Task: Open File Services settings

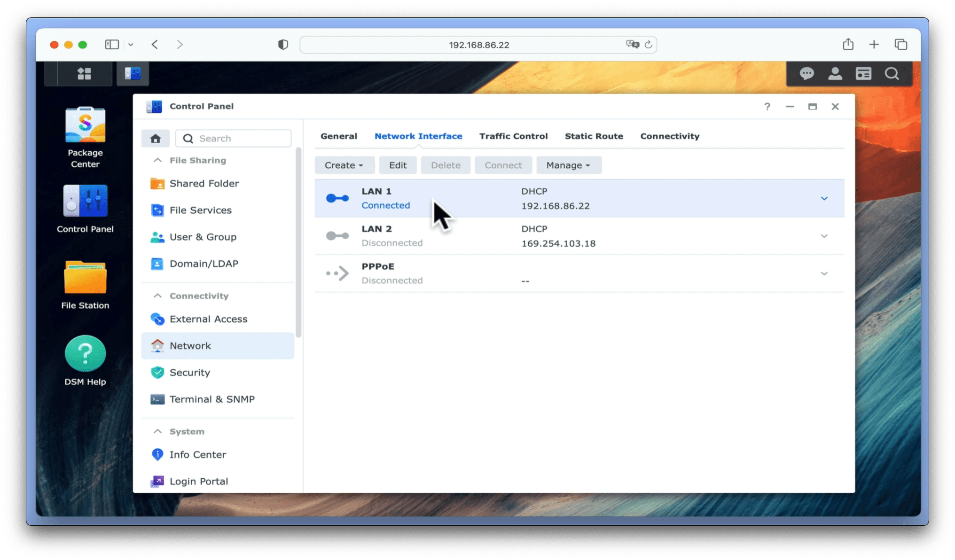Action: (x=218, y=210)
